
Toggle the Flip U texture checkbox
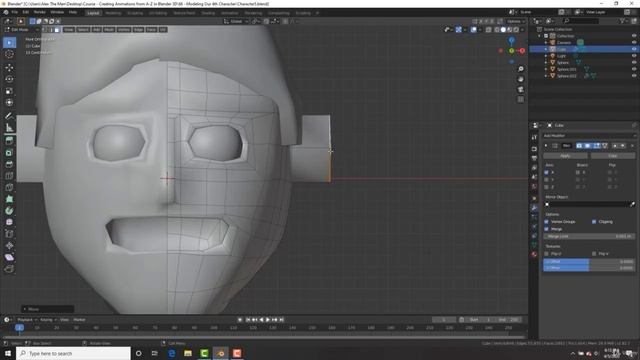(x=547, y=253)
